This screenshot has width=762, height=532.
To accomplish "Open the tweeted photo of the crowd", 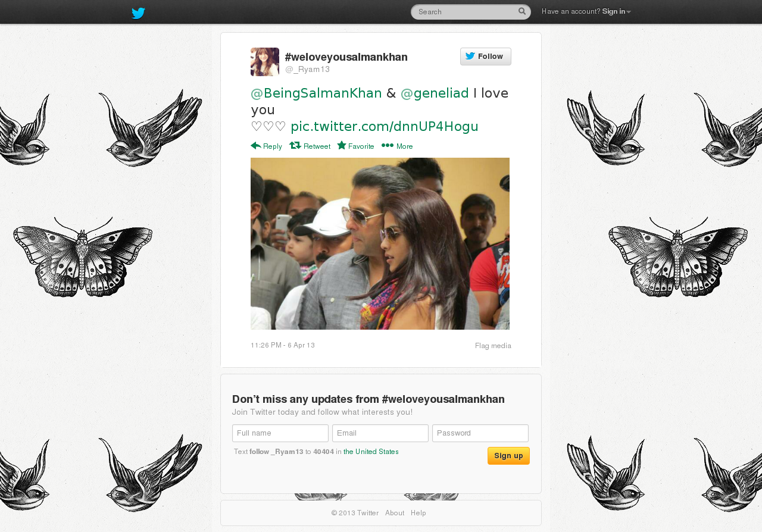I will pyautogui.click(x=380, y=243).
